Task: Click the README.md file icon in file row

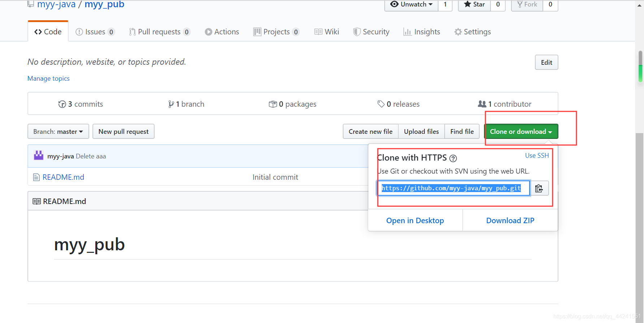Action: 36,177
